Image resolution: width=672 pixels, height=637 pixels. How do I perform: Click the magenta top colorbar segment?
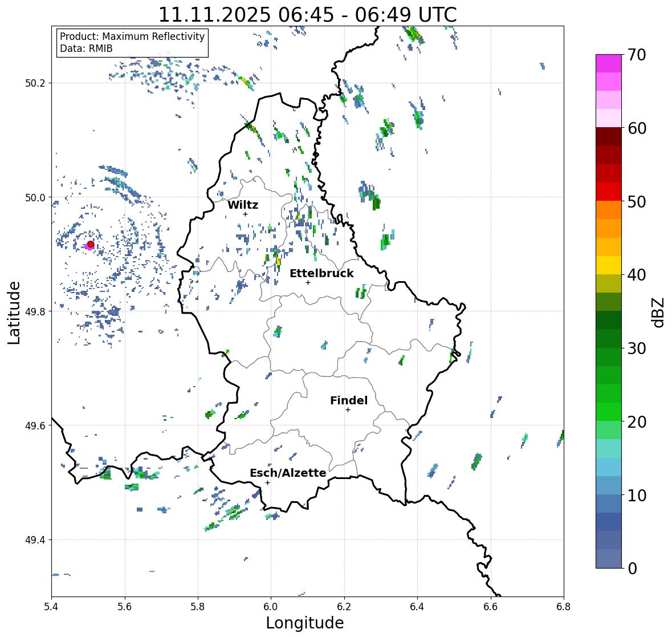609,63
